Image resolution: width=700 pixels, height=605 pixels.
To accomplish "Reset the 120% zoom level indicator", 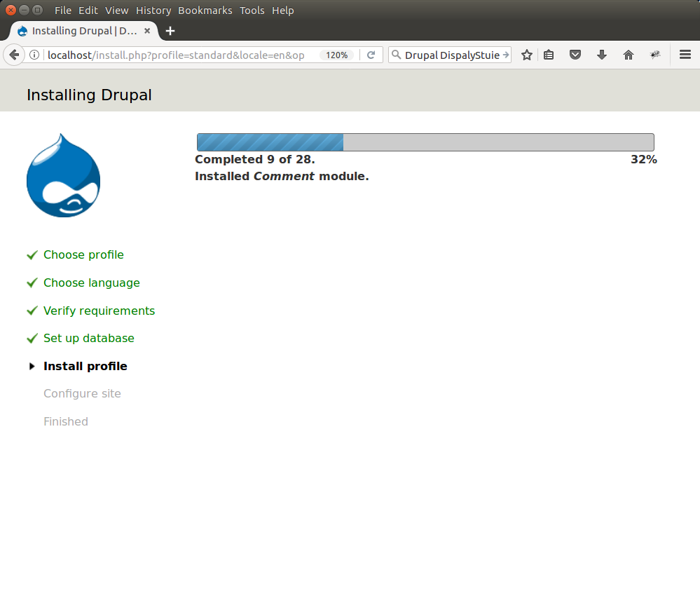I will click(x=336, y=55).
